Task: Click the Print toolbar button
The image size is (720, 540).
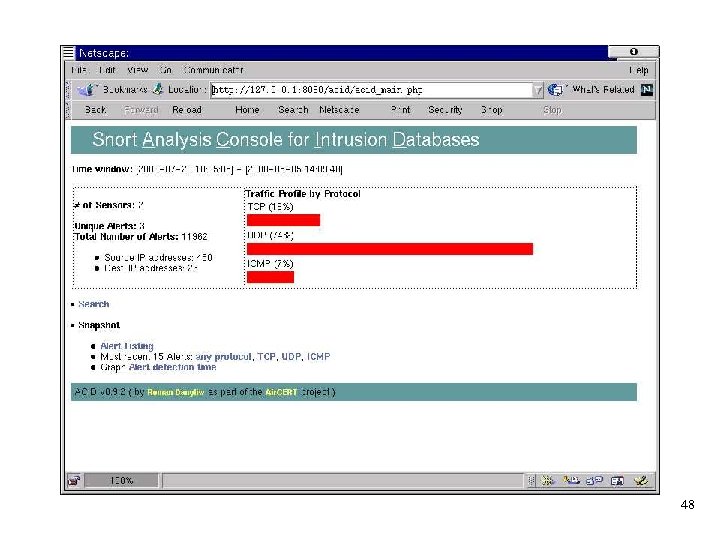Action: point(400,110)
